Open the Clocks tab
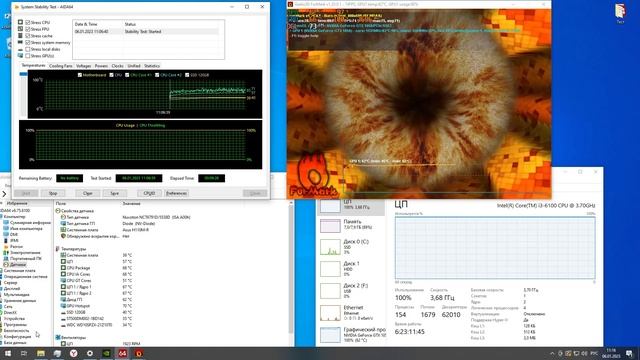640x360 pixels. coord(118,66)
